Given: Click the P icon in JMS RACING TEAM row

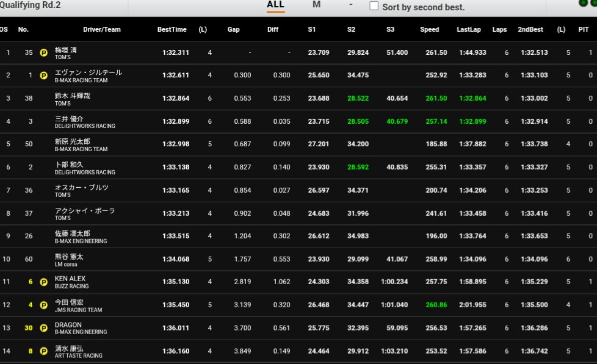Looking at the screenshot, I should [44, 305].
